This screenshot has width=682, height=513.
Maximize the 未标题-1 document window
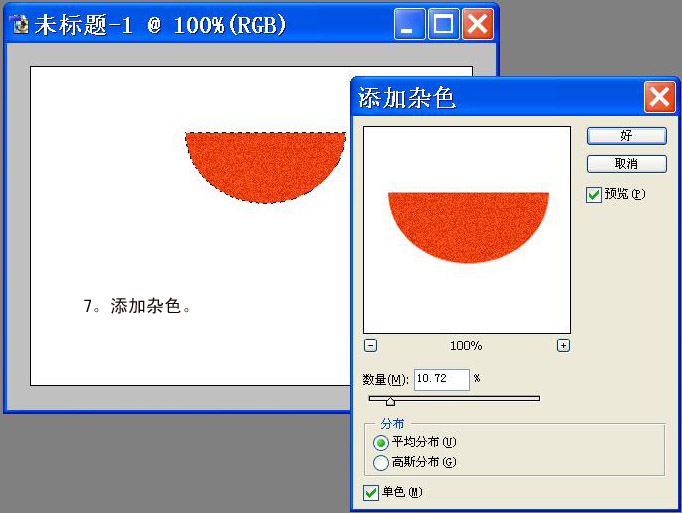pyautogui.click(x=443, y=24)
